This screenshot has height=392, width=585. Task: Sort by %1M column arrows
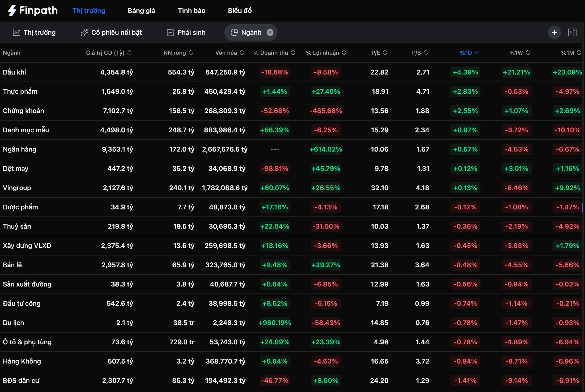(579, 53)
